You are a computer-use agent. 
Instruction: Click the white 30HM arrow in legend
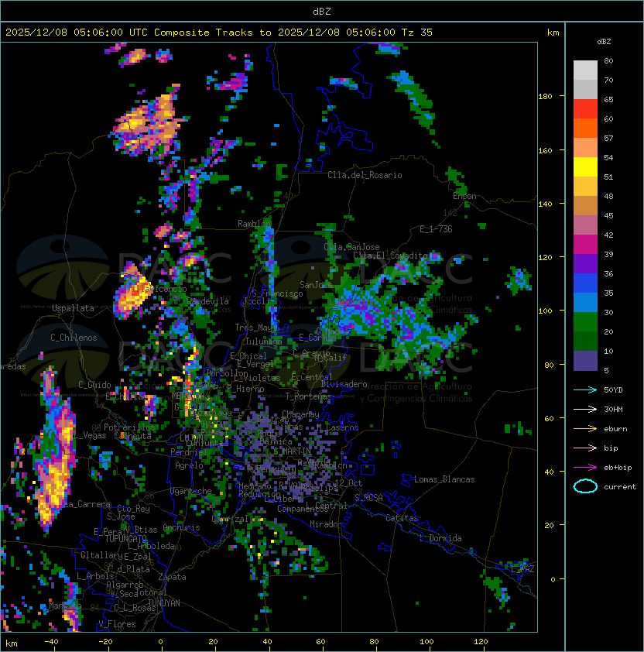[585, 409]
